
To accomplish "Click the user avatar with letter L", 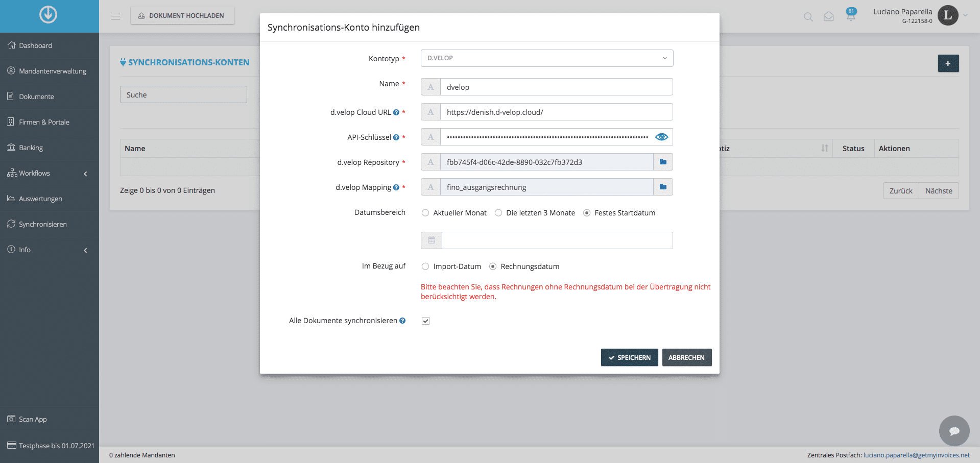I will point(948,15).
